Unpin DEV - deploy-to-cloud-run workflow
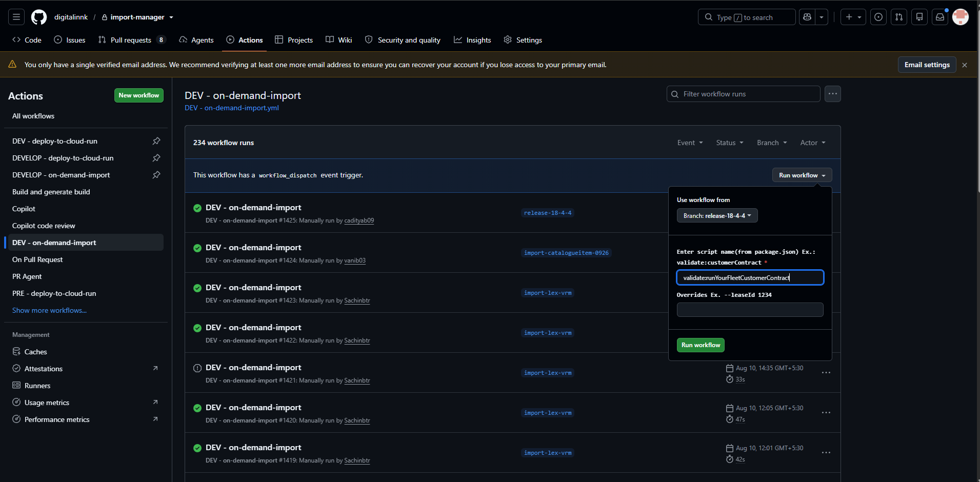Viewport: 980px width, 482px height. tap(156, 141)
